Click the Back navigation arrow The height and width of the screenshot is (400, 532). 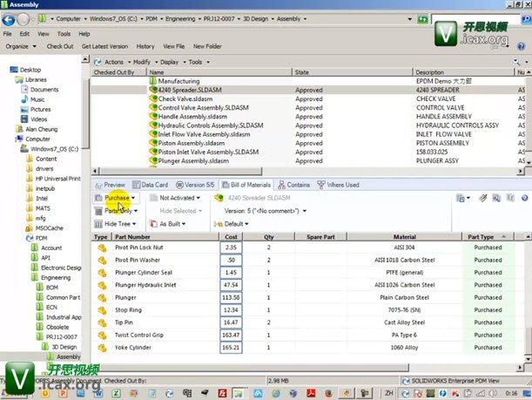click(x=10, y=17)
